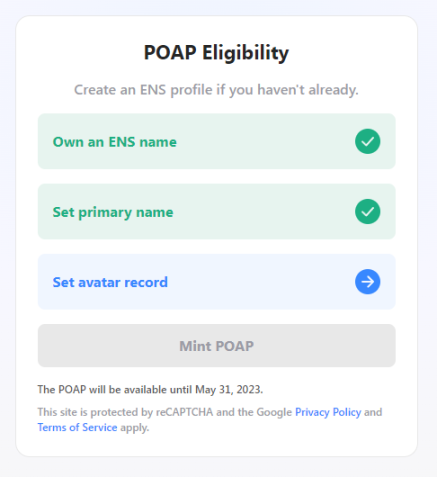Select the 'Own an ENS name' label text
This screenshot has width=437, height=477.
pyautogui.click(x=115, y=142)
